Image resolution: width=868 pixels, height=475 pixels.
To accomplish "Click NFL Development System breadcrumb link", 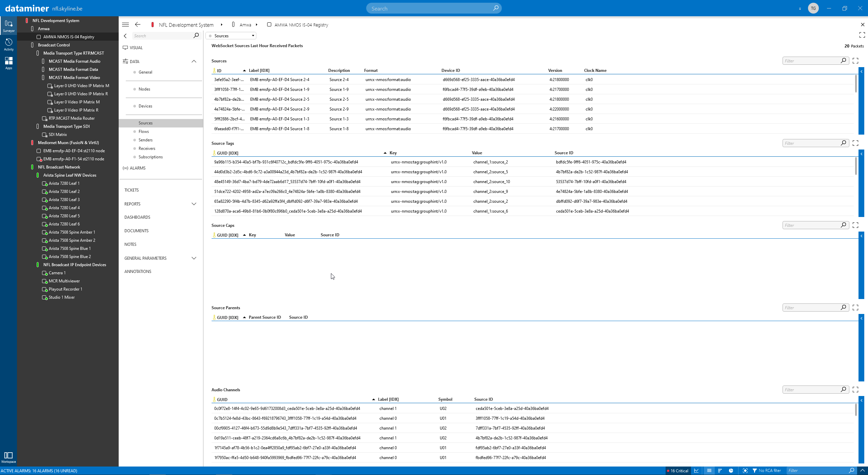I will [x=186, y=25].
